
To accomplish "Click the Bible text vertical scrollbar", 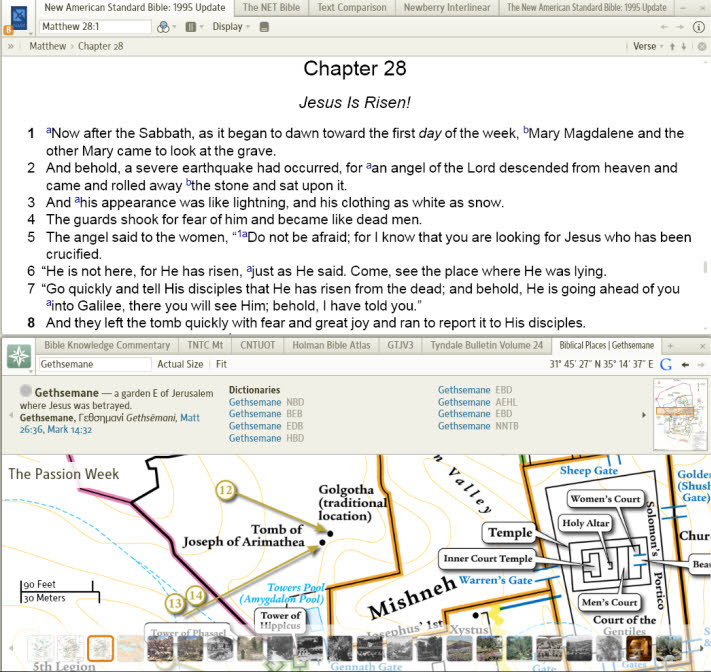I will point(705,267).
